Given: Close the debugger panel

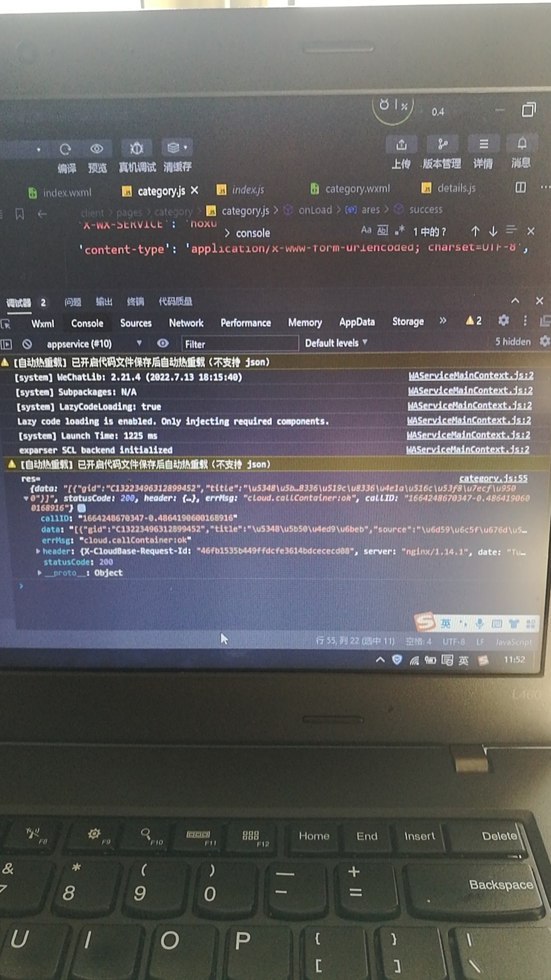Looking at the screenshot, I should click(x=539, y=301).
